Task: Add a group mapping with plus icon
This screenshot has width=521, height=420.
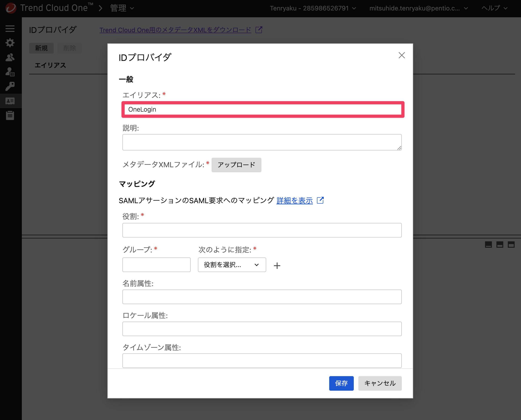Action: pyautogui.click(x=277, y=265)
